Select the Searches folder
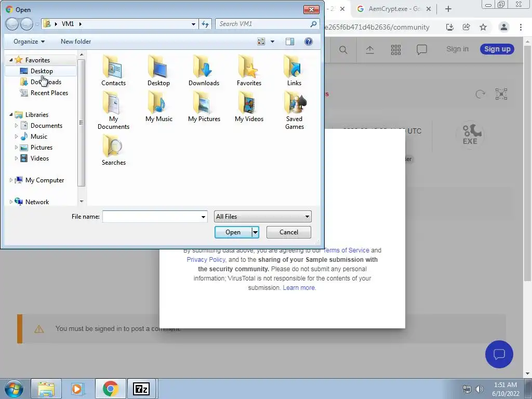Viewport: 532px width, 399px height. tap(113, 150)
